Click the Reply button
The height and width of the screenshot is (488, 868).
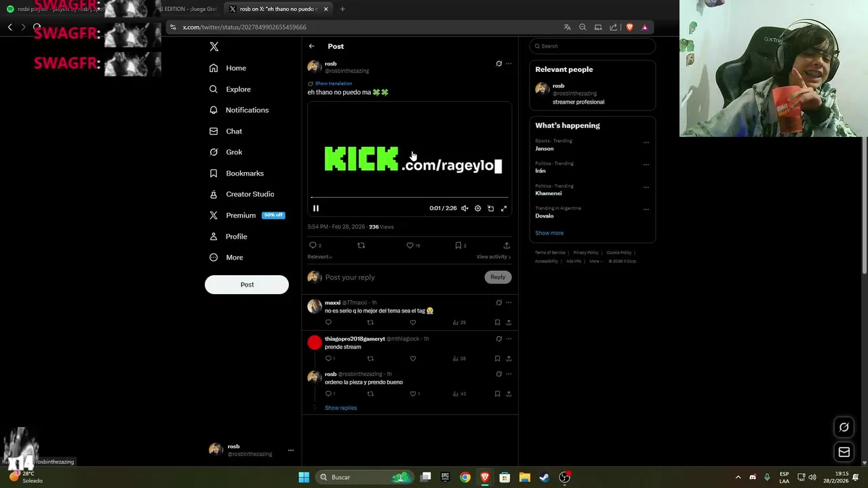[498, 277]
